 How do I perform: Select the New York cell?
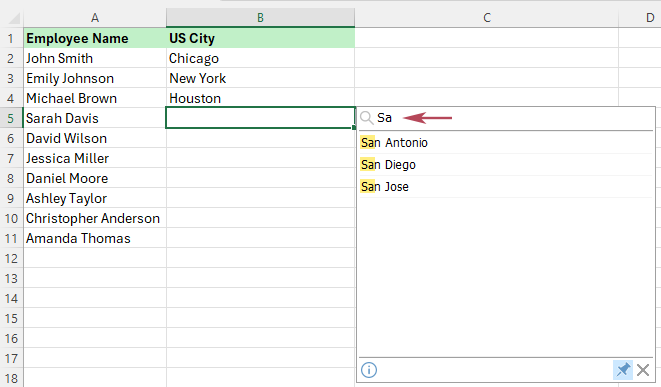(261, 78)
